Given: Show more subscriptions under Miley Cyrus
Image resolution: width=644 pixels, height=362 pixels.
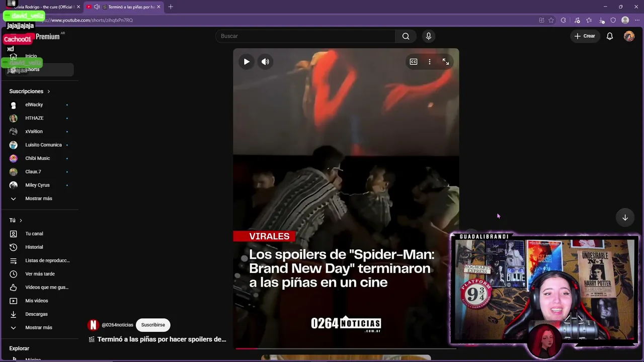Looking at the screenshot, I should point(39,199).
